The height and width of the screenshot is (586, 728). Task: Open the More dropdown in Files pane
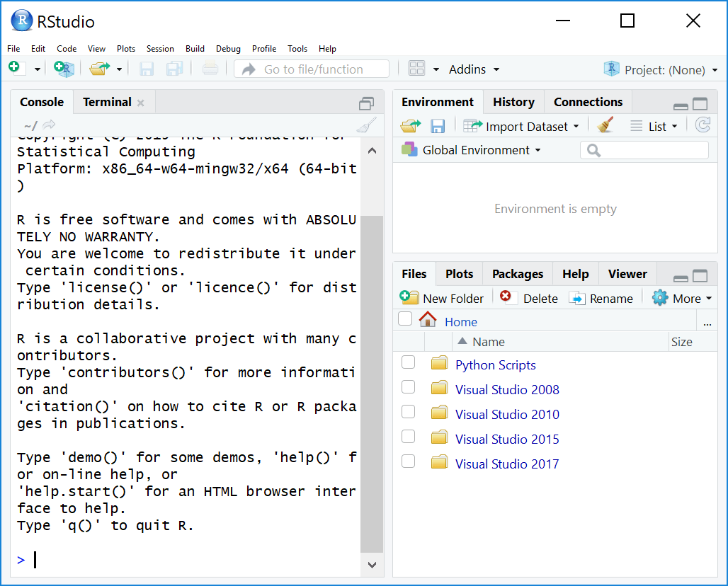click(x=682, y=299)
